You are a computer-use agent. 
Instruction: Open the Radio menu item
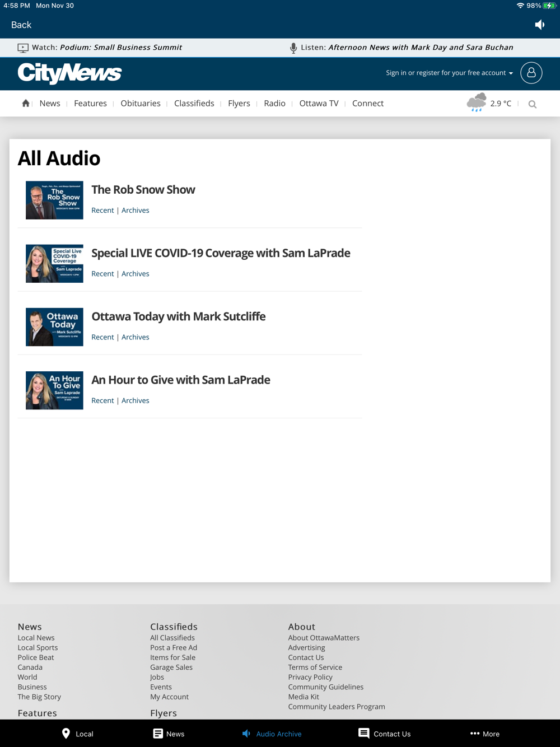[275, 103]
